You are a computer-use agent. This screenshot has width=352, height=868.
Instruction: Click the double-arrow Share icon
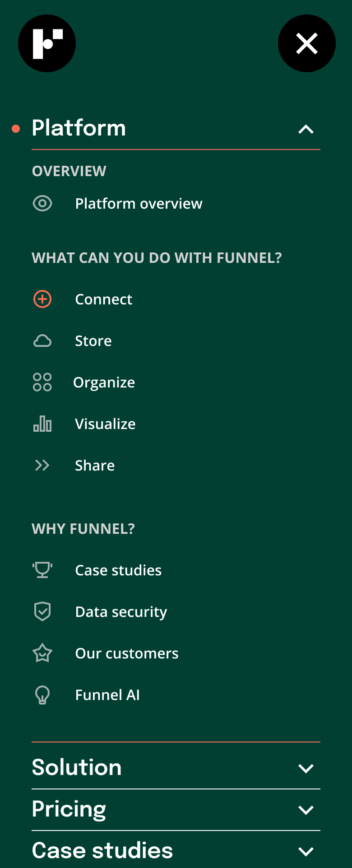(42, 465)
